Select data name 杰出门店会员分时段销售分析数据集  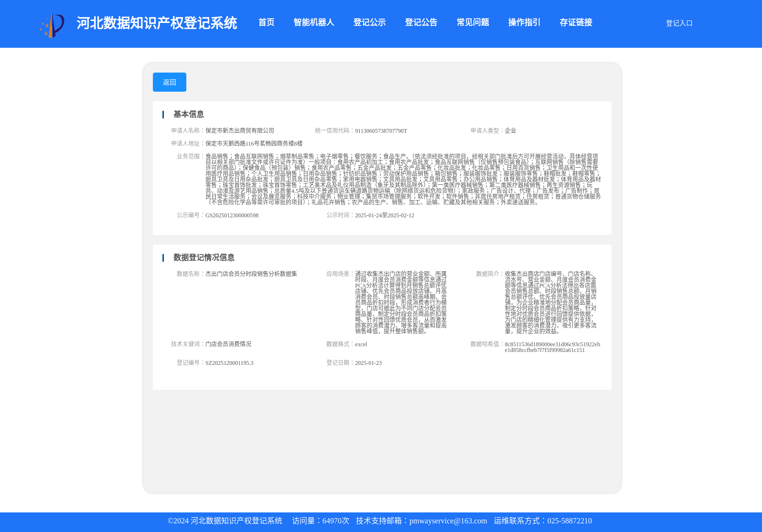click(x=251, y=274)
